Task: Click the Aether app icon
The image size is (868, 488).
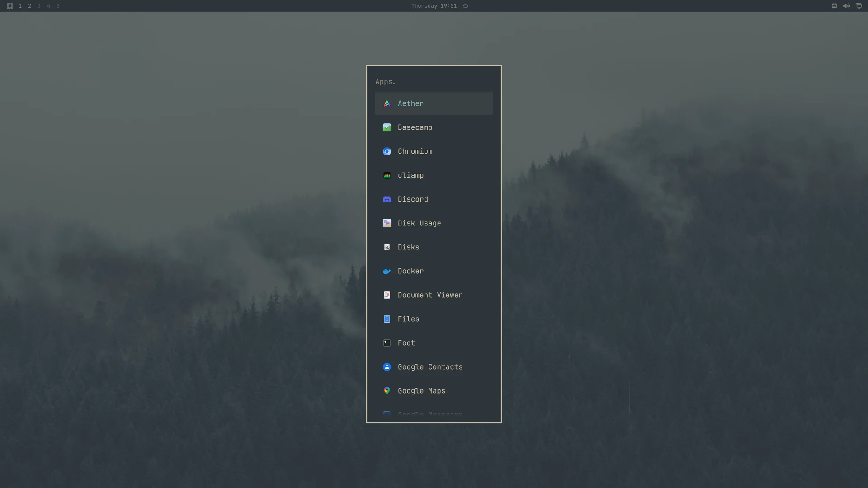Action: (x=387, y=103)
